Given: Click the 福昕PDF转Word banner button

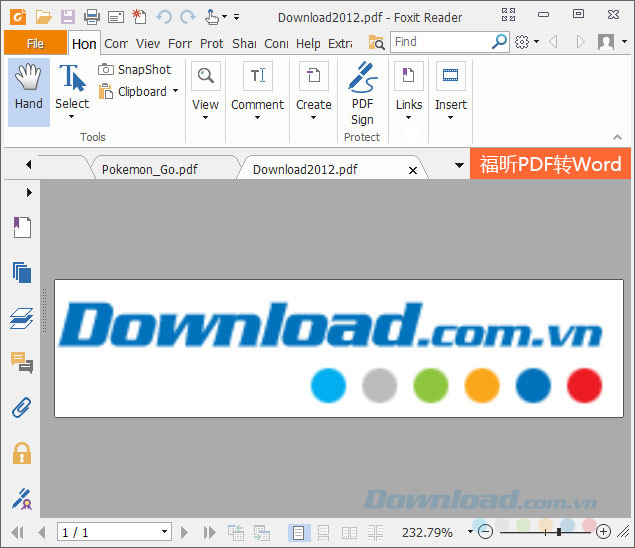Looking at the screenshot, I should (x=550, y=164).
